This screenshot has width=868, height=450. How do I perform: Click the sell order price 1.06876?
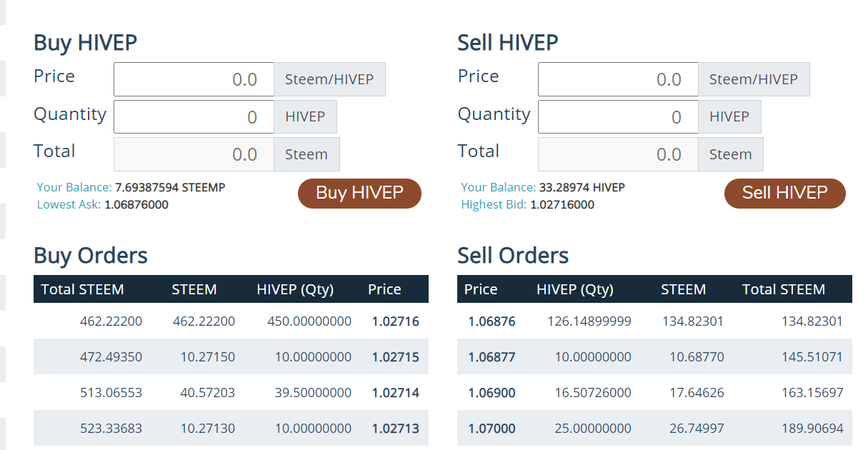pos(492,321)
